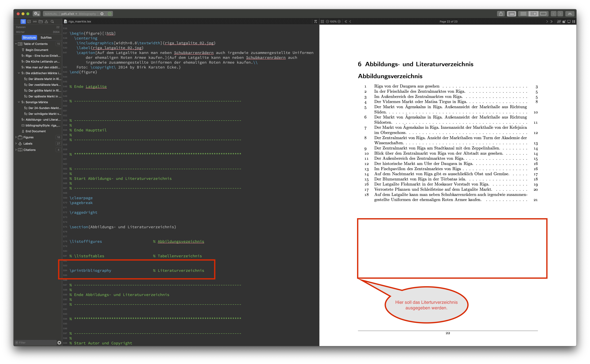The height and width of the screenshot is (364, 590).
Task: Switch to preview-only layout
Action: (x=543, y=14)
